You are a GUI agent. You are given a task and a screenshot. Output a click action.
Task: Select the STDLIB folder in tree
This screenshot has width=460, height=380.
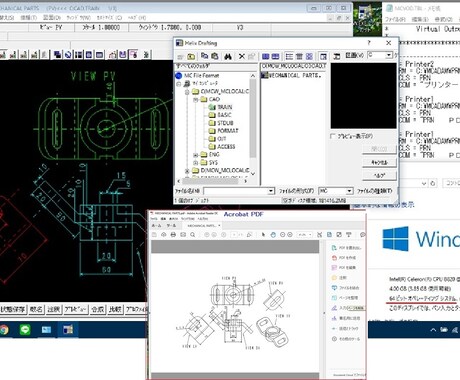[225, 123]
